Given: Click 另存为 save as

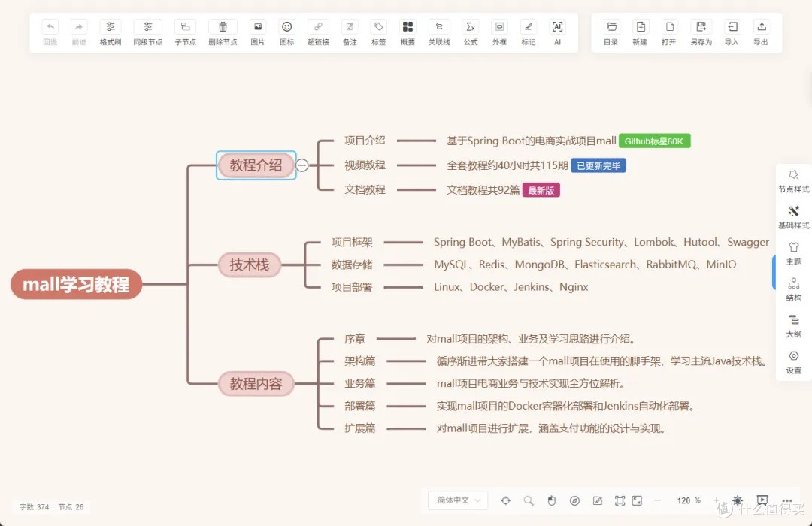Looking at the screenshot, I should tap(701, 27).
